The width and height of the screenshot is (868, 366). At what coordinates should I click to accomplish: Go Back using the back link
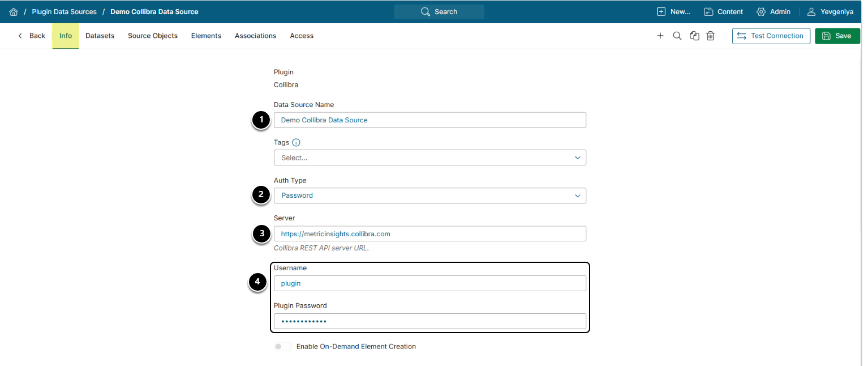pyautogui.click(x=32, y=36)
